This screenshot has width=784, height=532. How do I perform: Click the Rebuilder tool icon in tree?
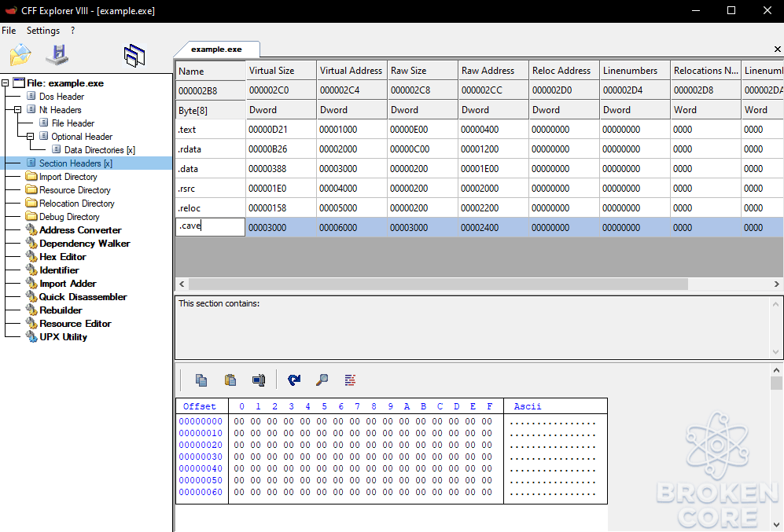(31, 310)
